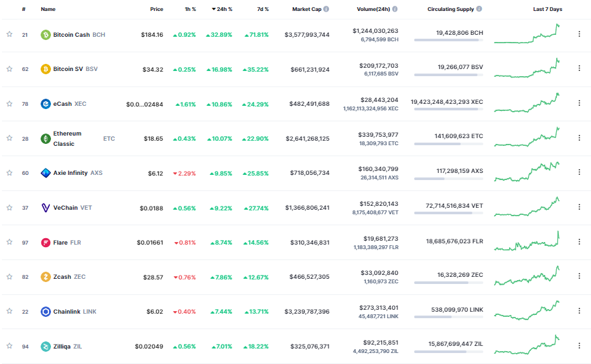Open Bitcoin Cash volume $1,244,030,263 link

point(376,31)
